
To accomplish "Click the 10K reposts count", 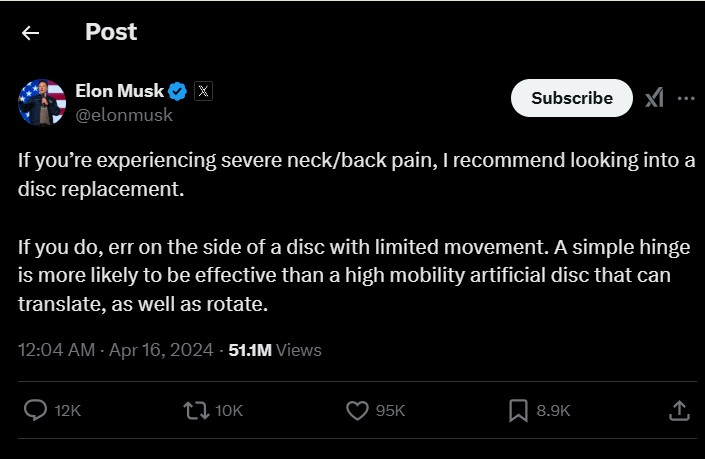I will point(229,411).
